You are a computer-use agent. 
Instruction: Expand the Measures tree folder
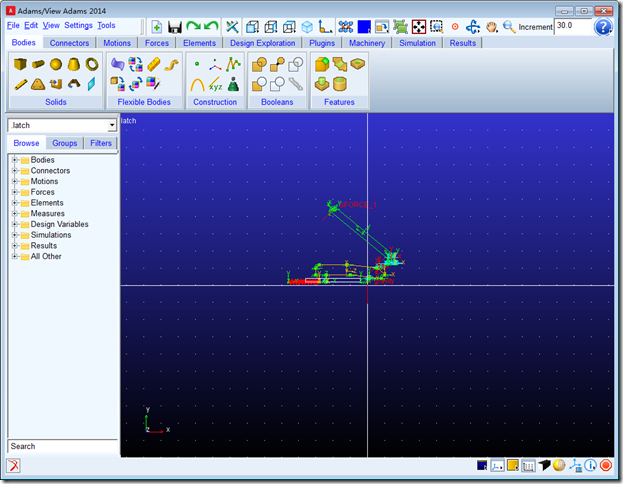14,214
